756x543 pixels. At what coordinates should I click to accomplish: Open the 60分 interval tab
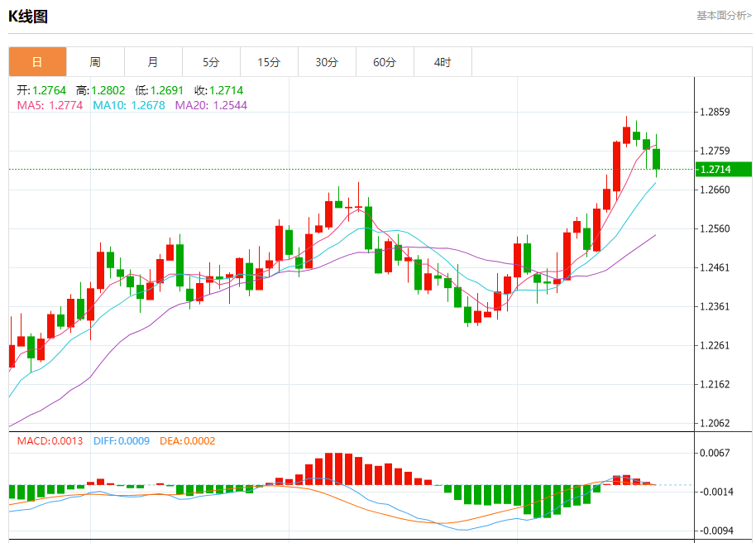pos(385,62)
